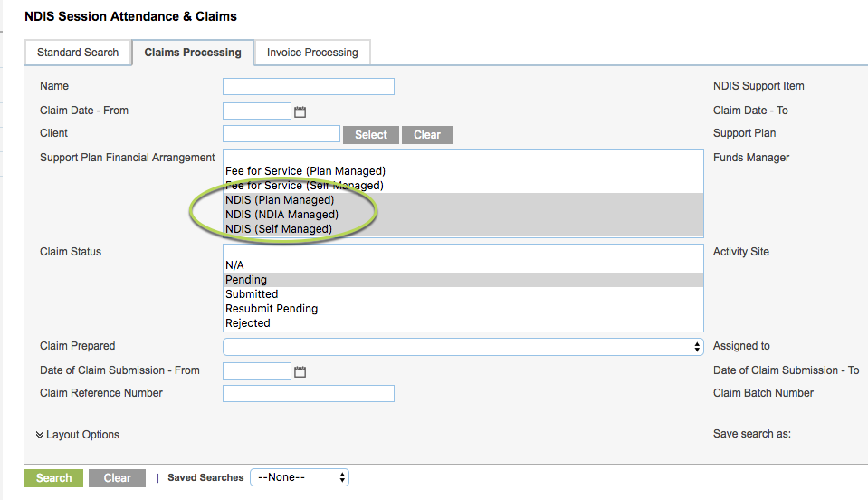Select Pending claim status
The width and height of the screenshot is (868, 500).
click(x=463, y=280)
